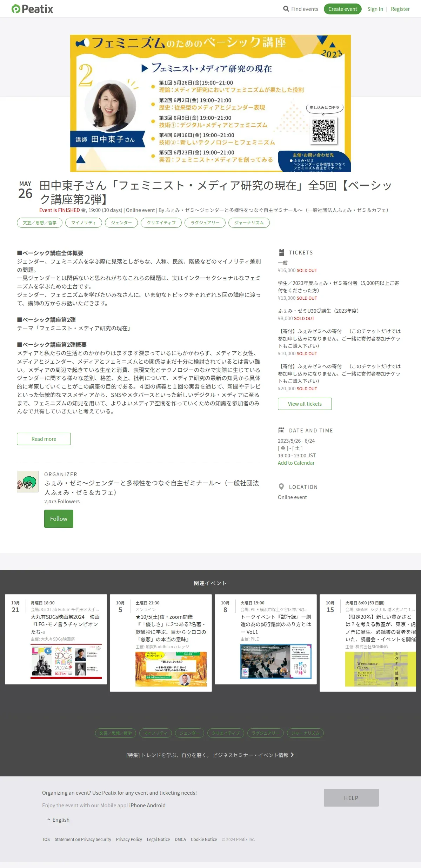Select 文芸／思想／哲学 tag in dark footer
Screen dimensions: 421x868
pos(116,733)
